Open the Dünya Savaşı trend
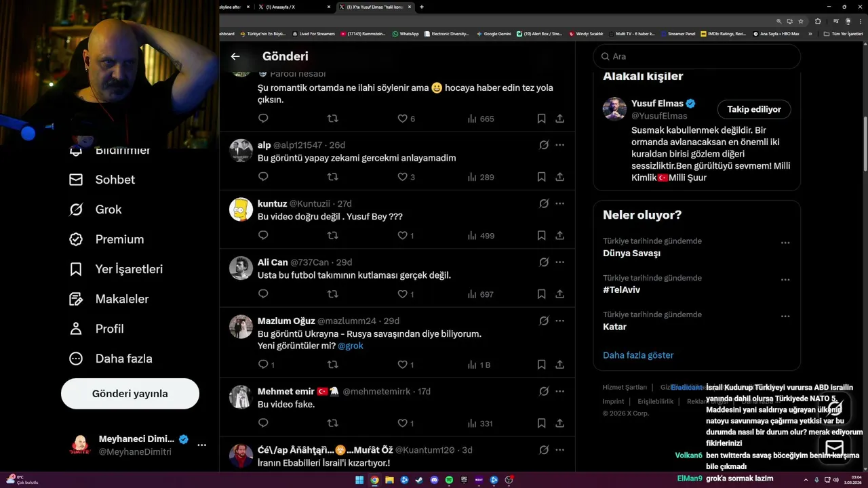The height and width of the screenshot is (488, 868). tap(631, 253)
